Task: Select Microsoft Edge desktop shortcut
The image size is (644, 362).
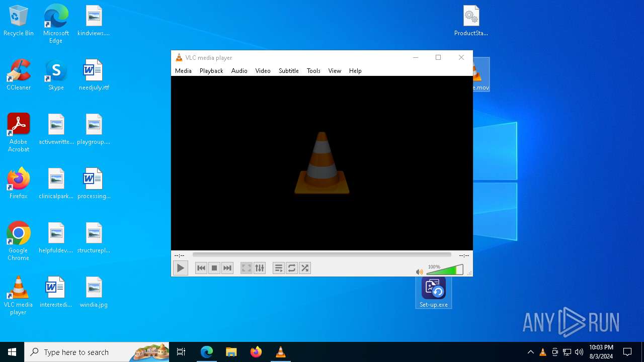Action: pos(56,24)
